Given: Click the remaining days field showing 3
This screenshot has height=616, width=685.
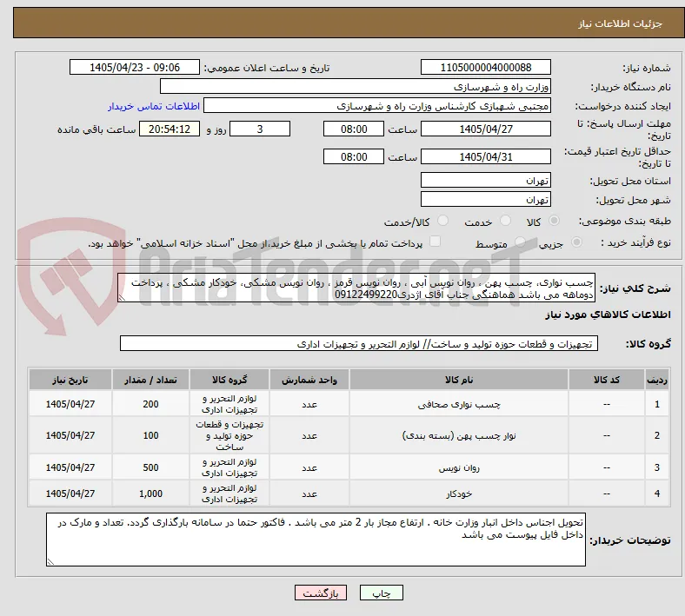Looking at the screenshot, I should click(260, 129).
